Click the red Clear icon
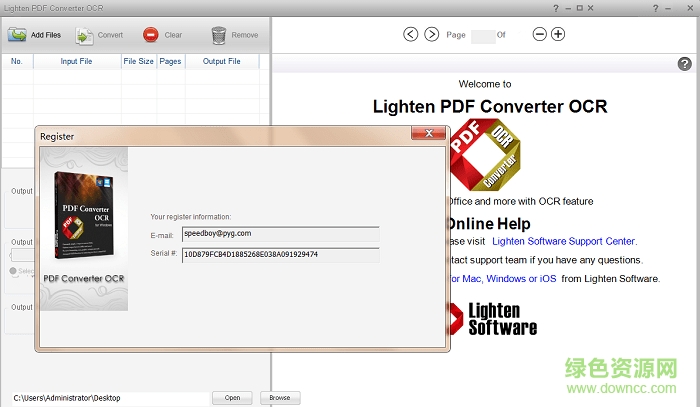This screenshot has width=700, height=407. 151,35
